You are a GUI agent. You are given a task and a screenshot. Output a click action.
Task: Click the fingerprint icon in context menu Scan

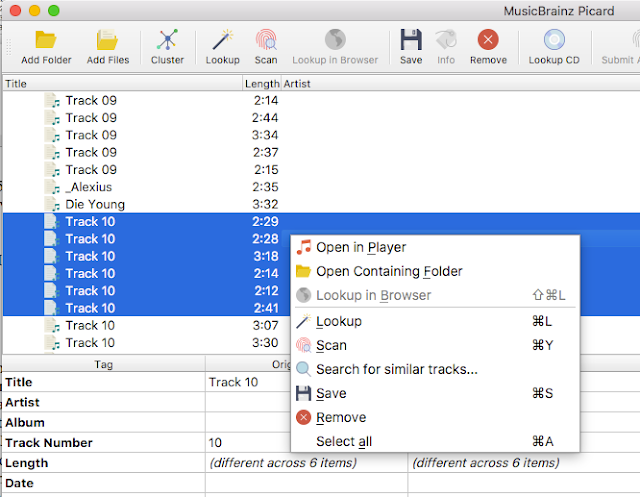(303, 345)
